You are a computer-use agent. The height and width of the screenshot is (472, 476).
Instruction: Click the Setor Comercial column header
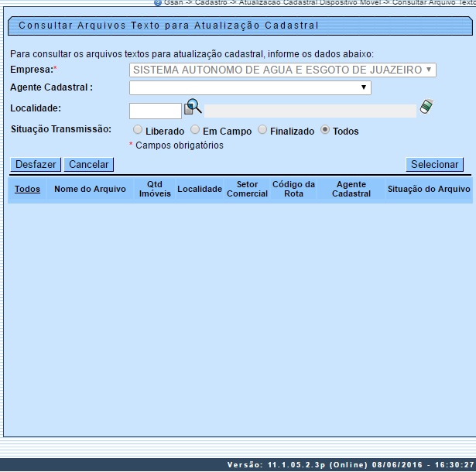247,189
